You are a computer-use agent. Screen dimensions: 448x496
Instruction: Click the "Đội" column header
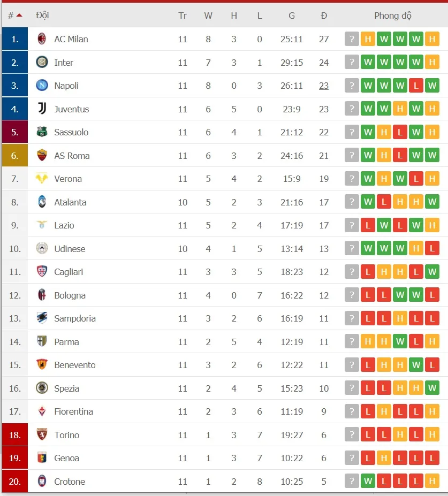point(42,15)
